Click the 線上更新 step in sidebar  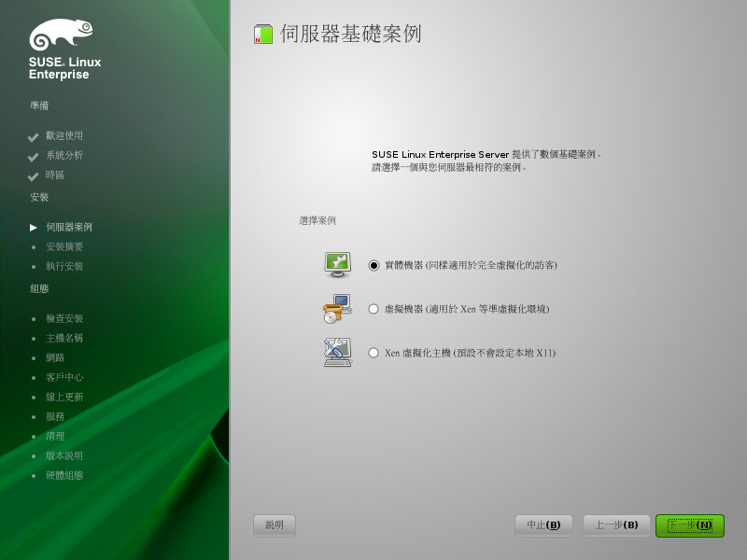(x=64, y=397)
